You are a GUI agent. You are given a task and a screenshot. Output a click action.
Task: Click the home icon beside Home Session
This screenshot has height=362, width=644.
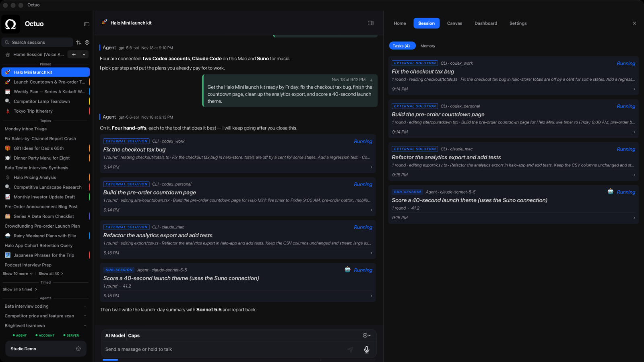click(8, 55)
